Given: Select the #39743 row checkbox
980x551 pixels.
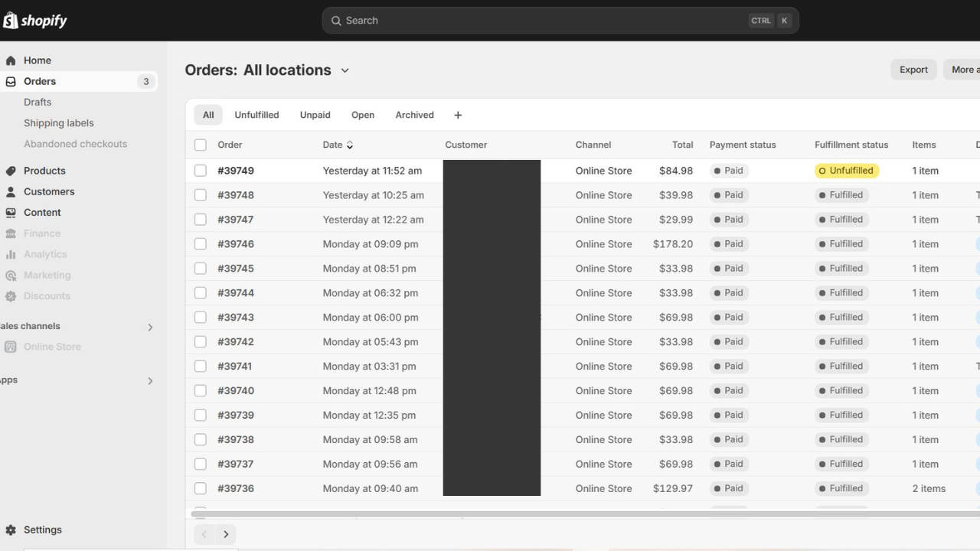Looking at the screenshot, I should [201, 318].
